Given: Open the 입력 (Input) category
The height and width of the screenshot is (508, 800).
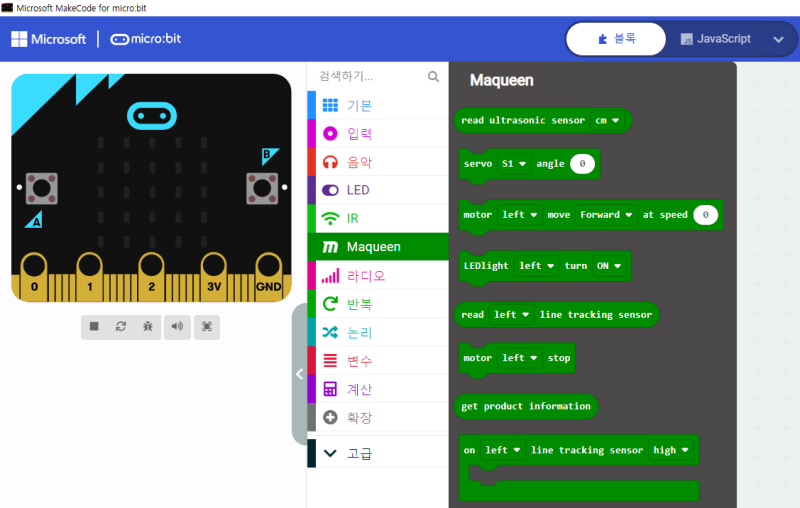Looking at the screenshot, I should (x=378, y=134).
